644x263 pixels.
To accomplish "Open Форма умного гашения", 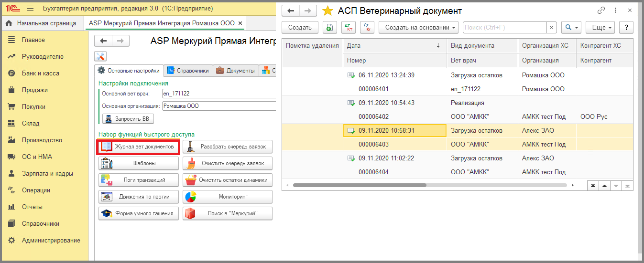I will [139, 213].
